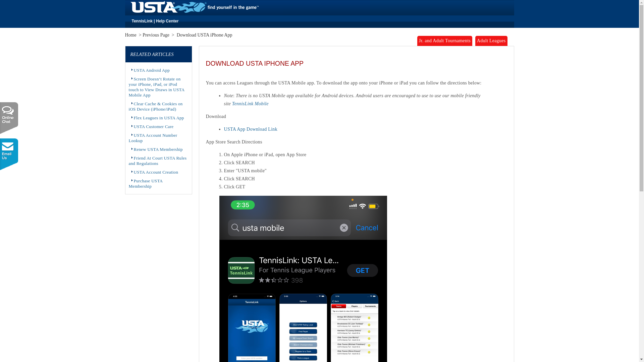Go back via Previous Page breadcrumb
644x362 pixels.
pos(156,35)
